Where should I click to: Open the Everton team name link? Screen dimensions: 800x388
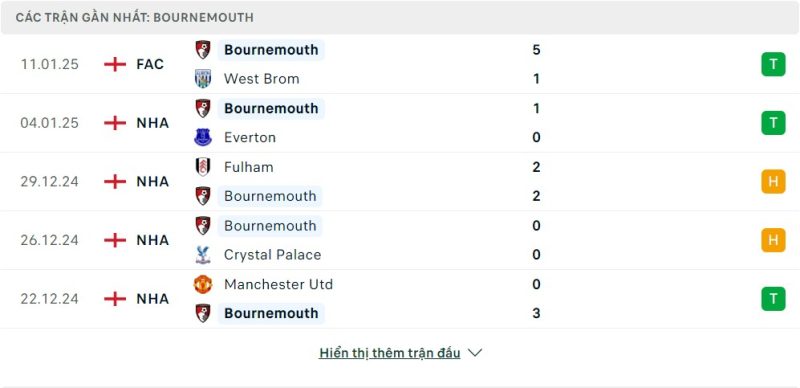point(249,137)
